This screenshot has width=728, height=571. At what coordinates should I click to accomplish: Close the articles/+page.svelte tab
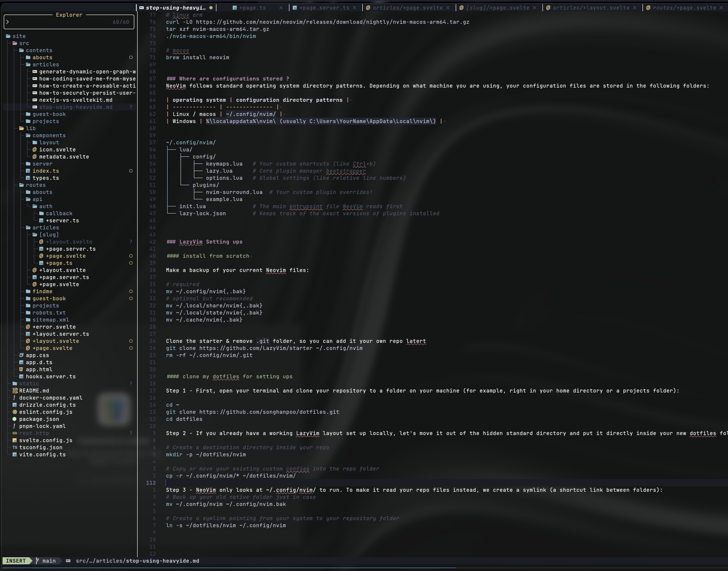(448, 8)
